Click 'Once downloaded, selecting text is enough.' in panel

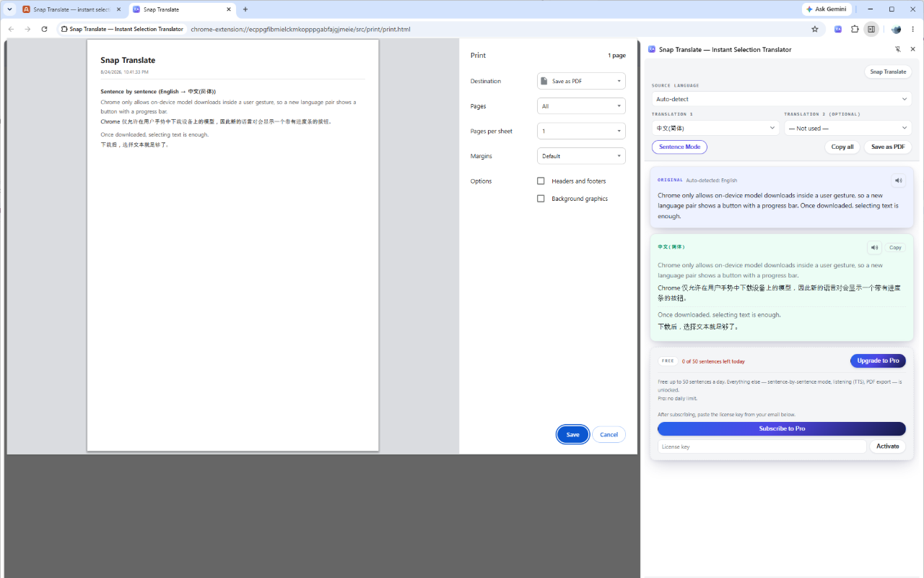tap(719, 315)
